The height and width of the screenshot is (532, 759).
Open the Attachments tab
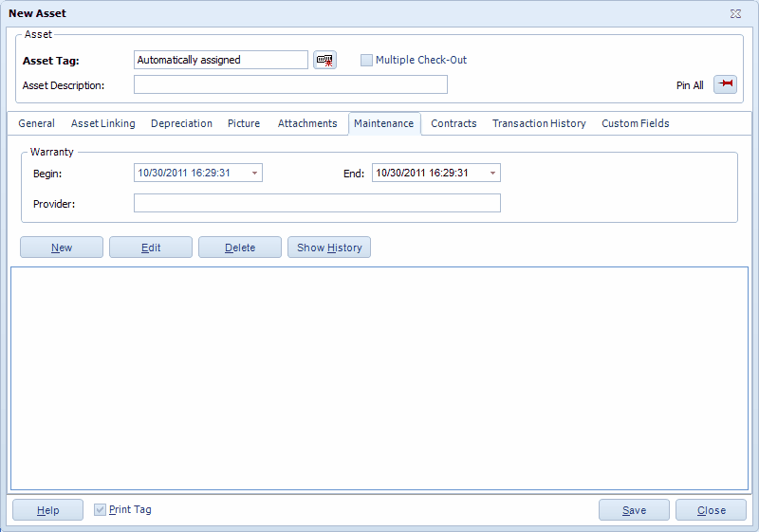pos(307,123)
